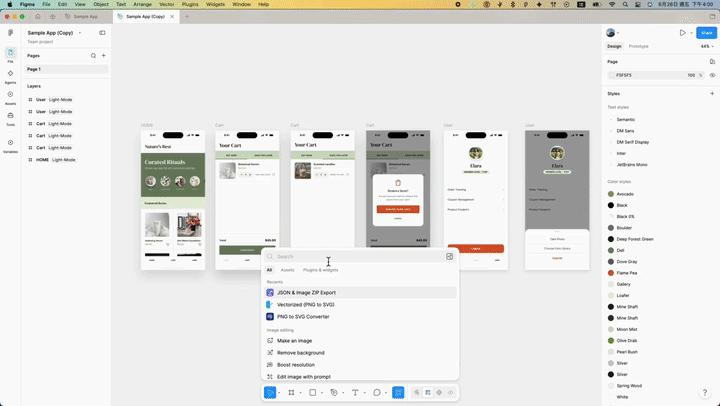720x406 pixels.
Task: Click the Avocado color style swatch
Action: [611, 194]
